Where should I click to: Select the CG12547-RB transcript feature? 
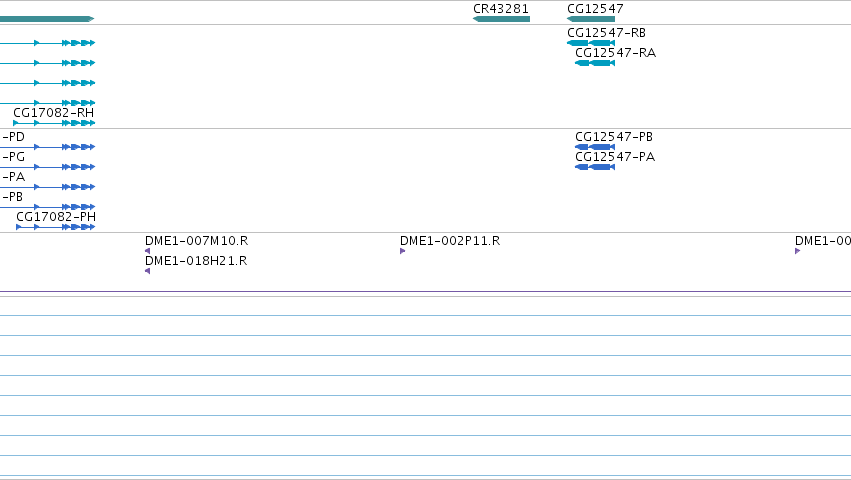(591, 43)
